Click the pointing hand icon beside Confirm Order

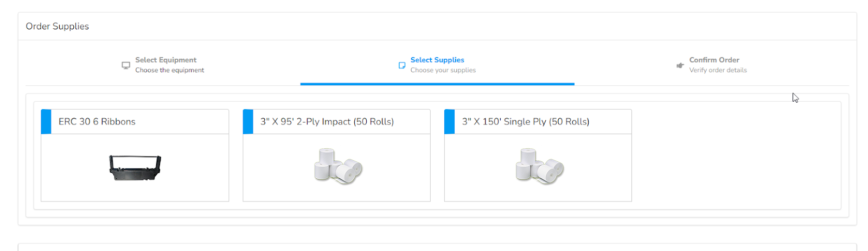680,65
